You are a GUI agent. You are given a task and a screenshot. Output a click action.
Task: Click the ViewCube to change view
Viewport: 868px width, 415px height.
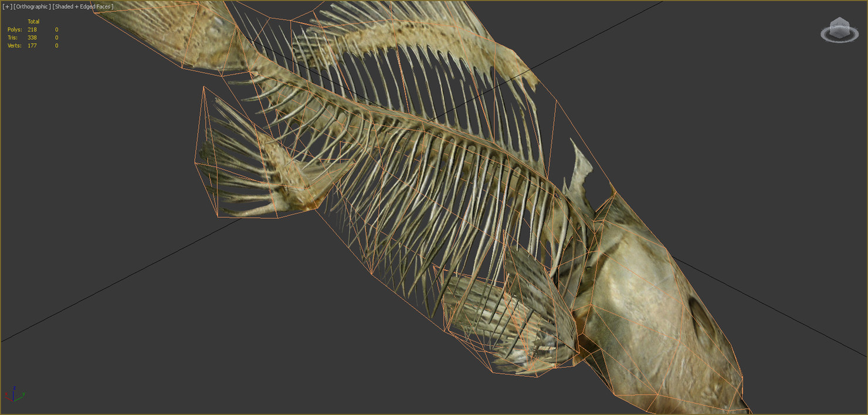(x=840, y=27)
